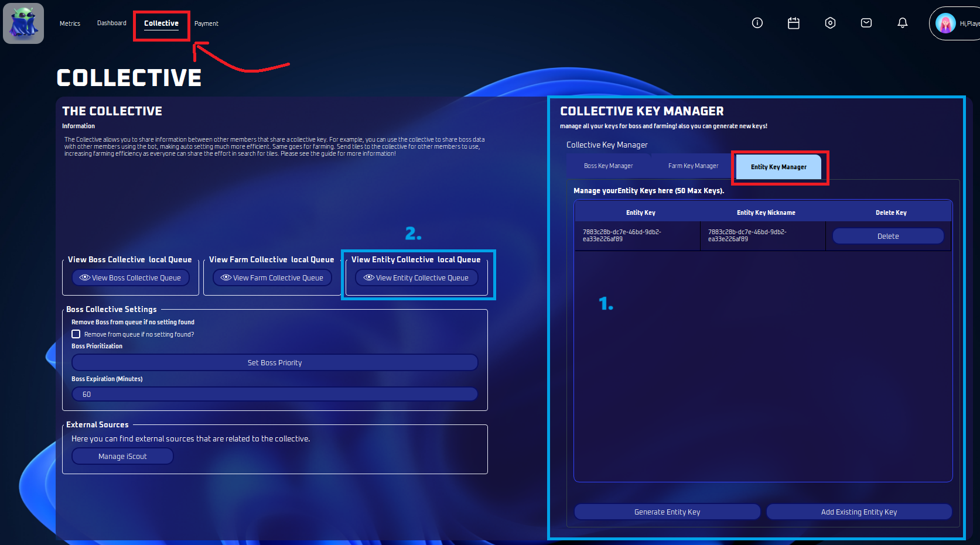Screen dimensions: 980x545
Task: Open the info circle icon
Action: click(757, 23)
